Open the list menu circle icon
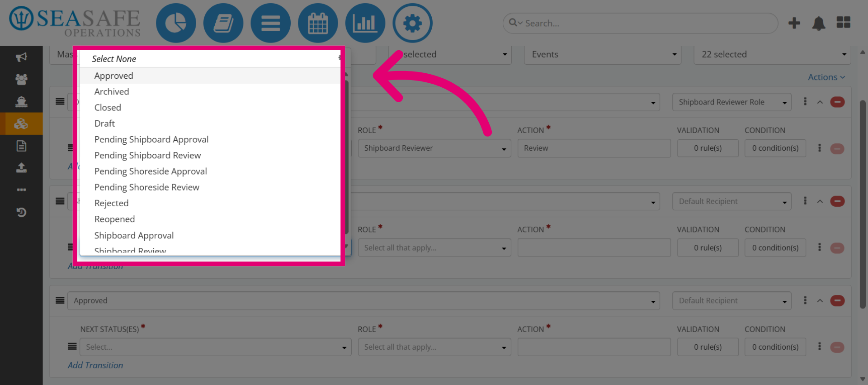The height and width of the screenshot is (385, 868). click(270, 23)
